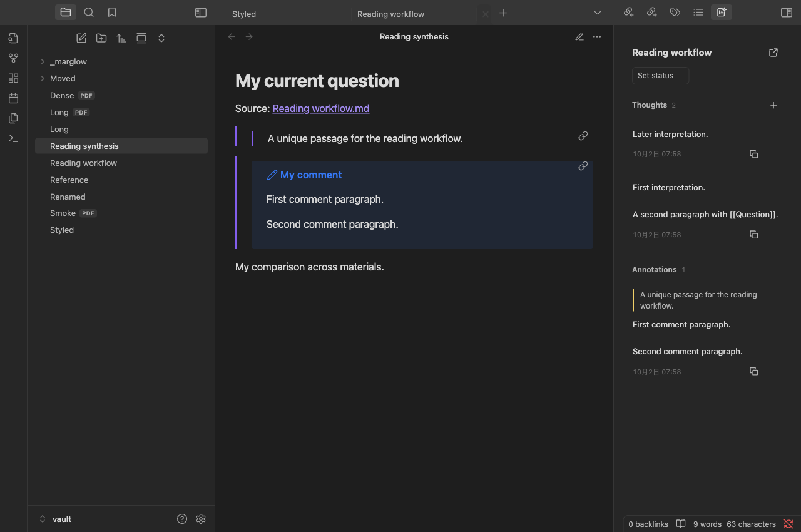Click the Set status button
801x532 pixels.
tap(660, 76)
